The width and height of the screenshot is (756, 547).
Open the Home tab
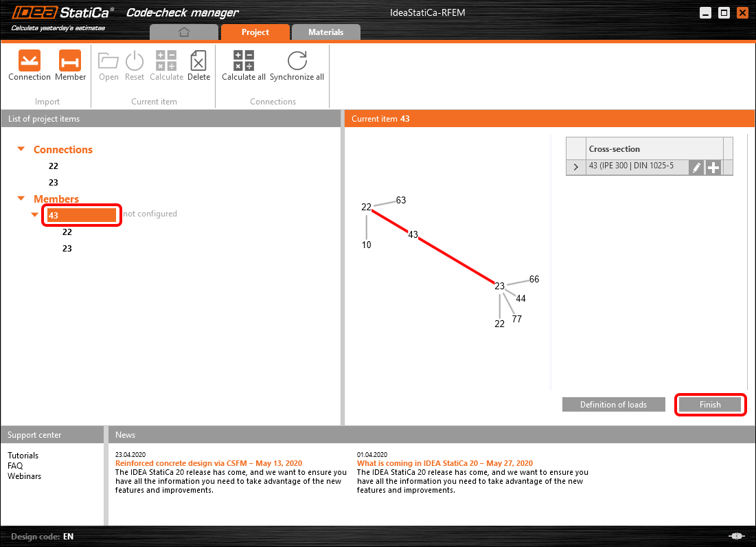[184, 32]
